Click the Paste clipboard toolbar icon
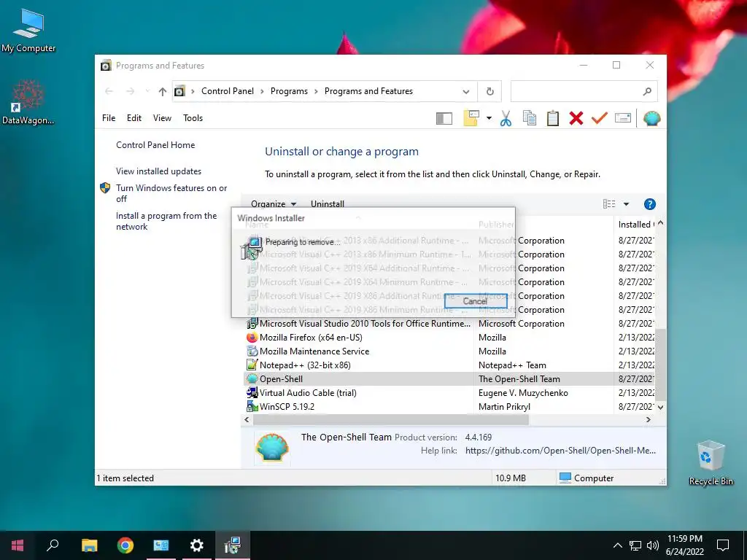Image resolution: width=747 pixels, height=560 pixels. pyautogui.click(x=553, y=118)
